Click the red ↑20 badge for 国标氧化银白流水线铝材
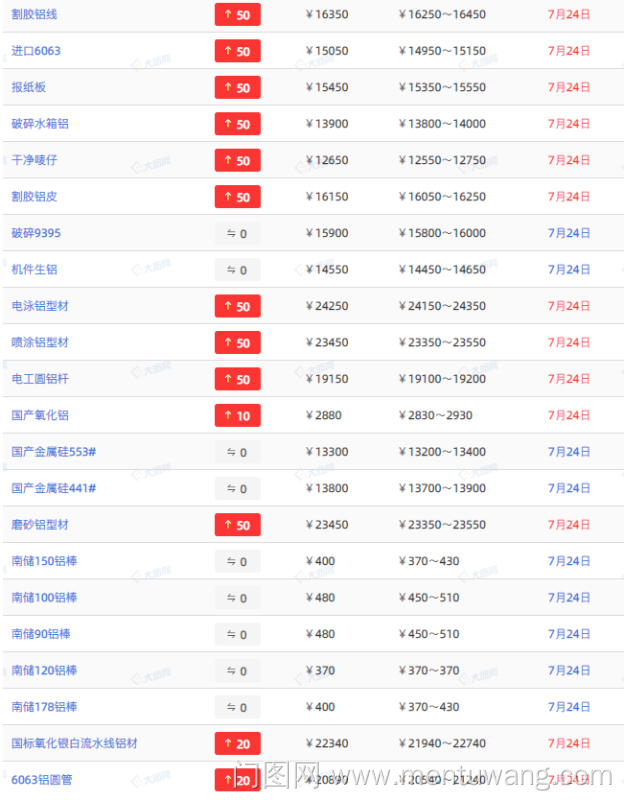 (237, 743)
